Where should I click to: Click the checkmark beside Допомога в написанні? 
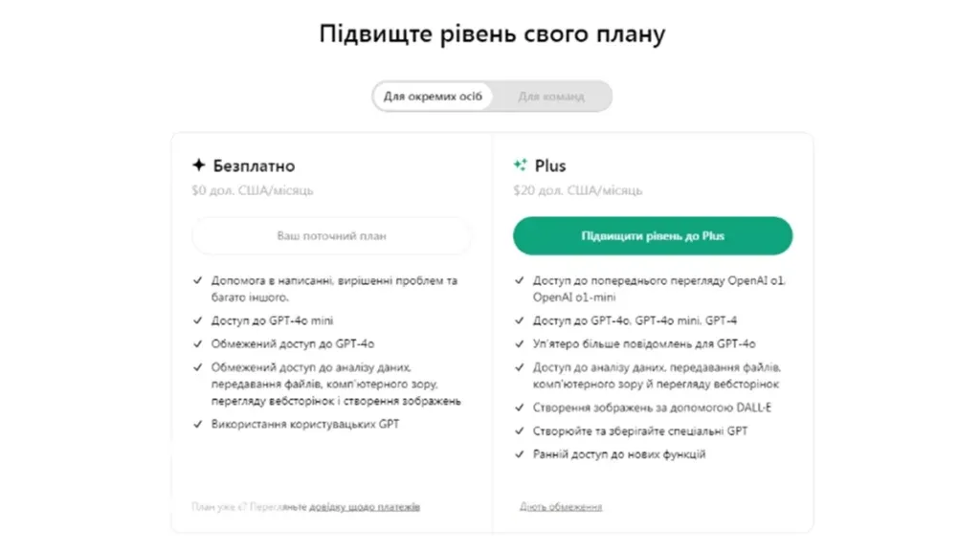coord(198,280)
